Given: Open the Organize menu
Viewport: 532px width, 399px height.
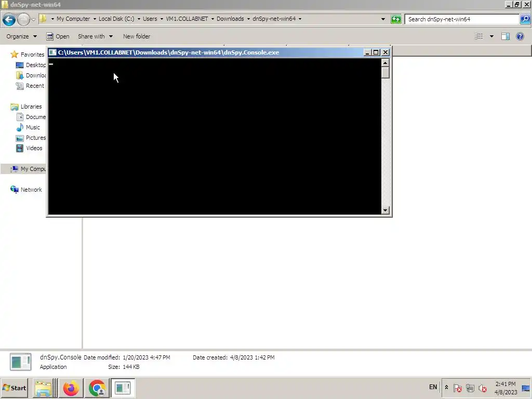Looking at the screenshot, I should [x=21, y=36].
